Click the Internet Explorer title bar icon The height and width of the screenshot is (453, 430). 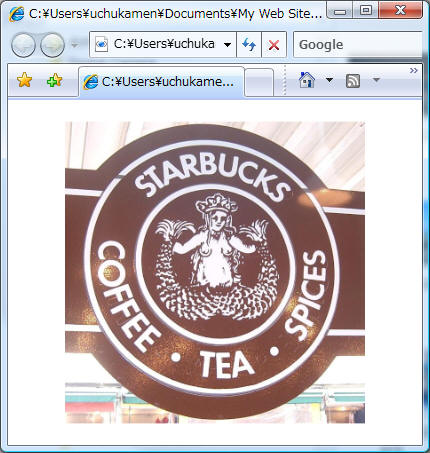[x=16, y=14]
